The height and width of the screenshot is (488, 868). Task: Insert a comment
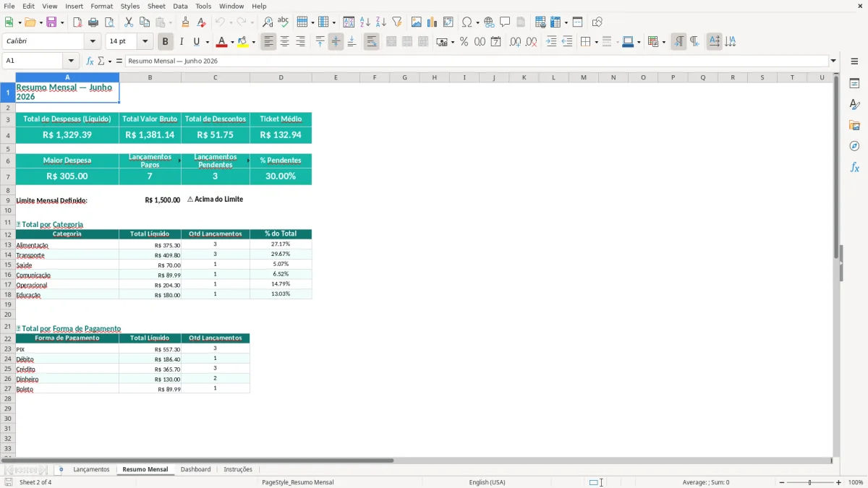(x=505, y=22)
